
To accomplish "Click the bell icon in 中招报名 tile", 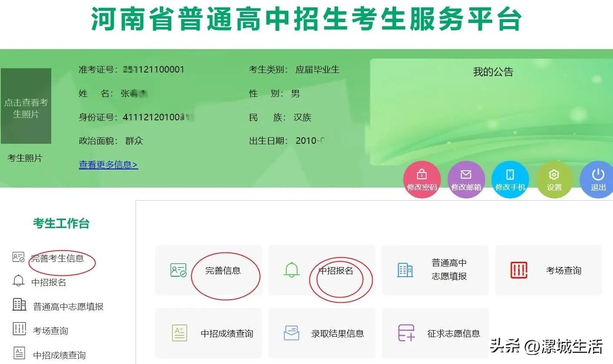I will (x=292, y=270).
